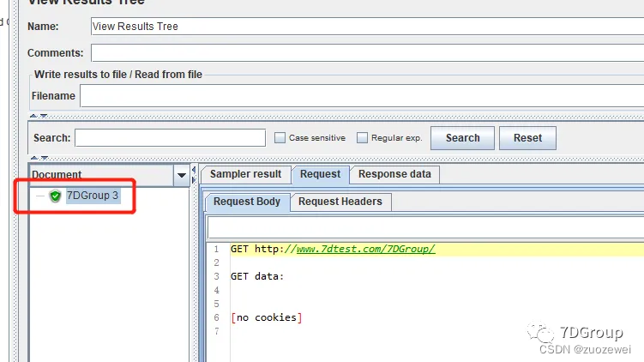Enable the Regular exp. checkbox
This screenshot has height=362, width=644.
pos(362,137)
